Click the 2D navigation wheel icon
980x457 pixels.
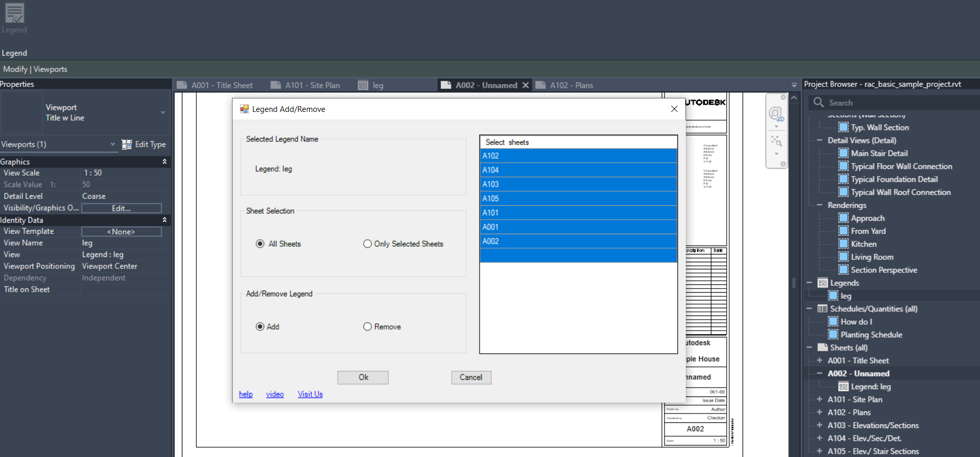[x=775, y=114]
